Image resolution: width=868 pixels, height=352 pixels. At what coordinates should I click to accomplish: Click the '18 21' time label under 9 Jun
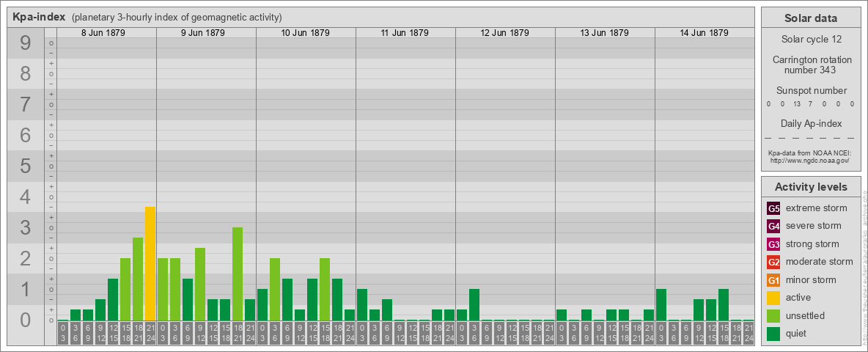coord(238,333)
